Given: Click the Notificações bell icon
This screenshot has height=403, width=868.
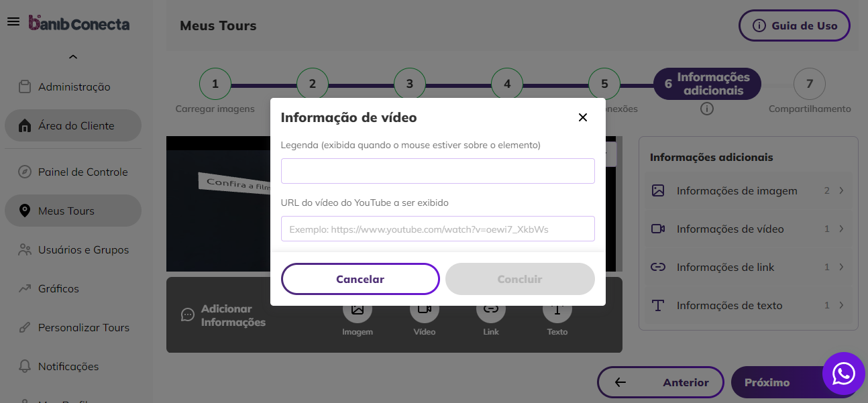Looking at the screenshot, I should click(25, 366).
